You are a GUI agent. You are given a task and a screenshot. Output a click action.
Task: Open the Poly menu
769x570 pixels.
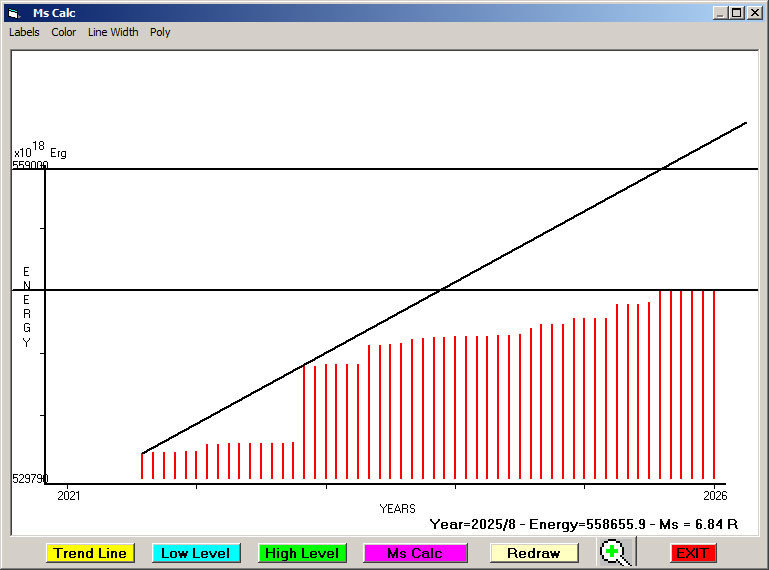point(160,32)
